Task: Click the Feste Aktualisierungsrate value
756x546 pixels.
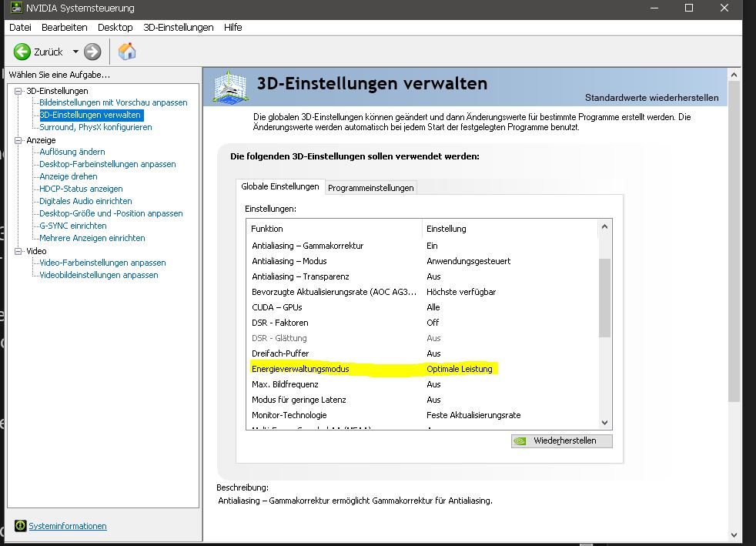Action: (473, 416)
